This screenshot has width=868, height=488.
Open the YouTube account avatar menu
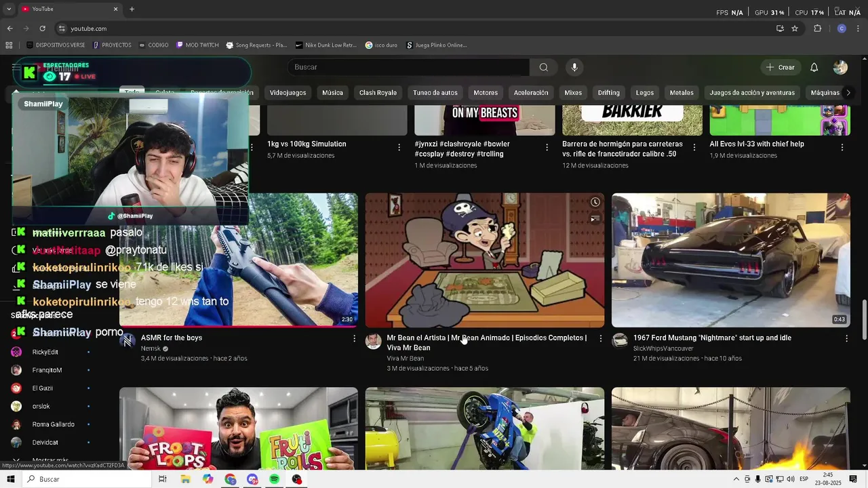pos(840,67)
